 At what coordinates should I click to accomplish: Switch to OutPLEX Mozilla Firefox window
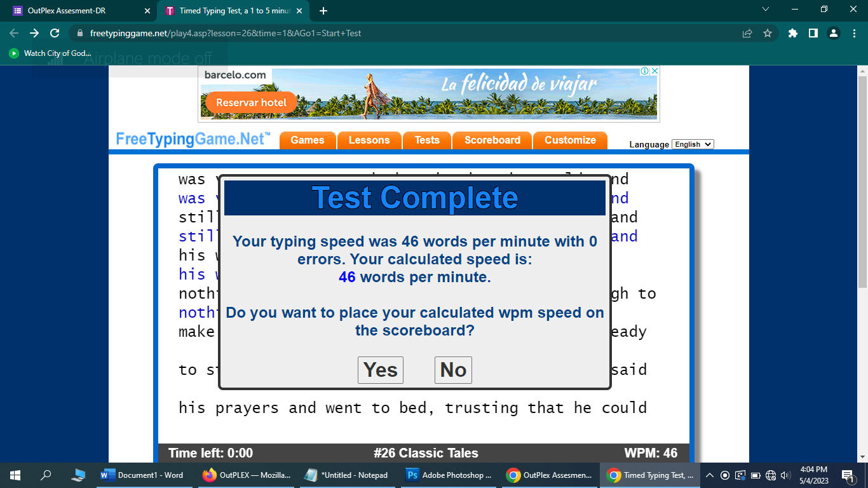coord(247,475)
